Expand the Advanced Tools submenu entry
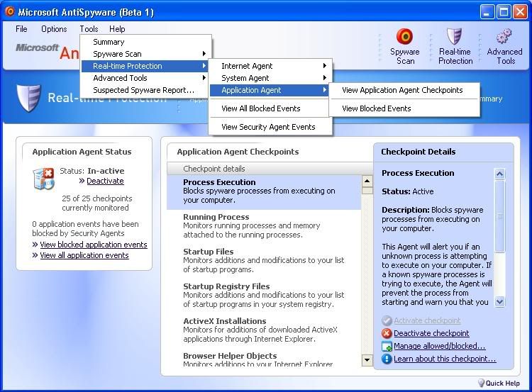 coord(146,78)
